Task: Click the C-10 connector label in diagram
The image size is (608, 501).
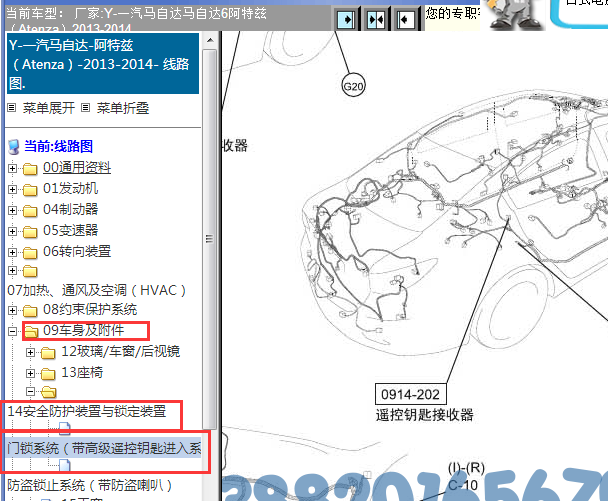Action: [x=463, y=485]
